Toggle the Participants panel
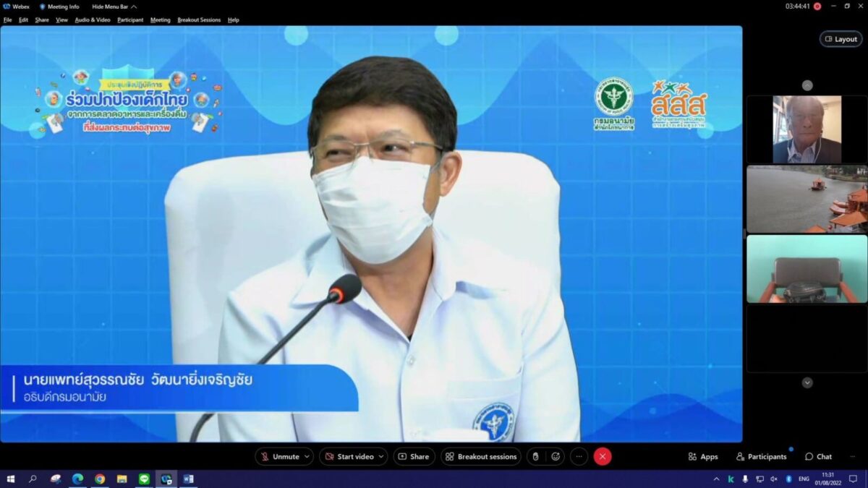The width and height of the screenshot is (868, 488). tap(761, 457)
